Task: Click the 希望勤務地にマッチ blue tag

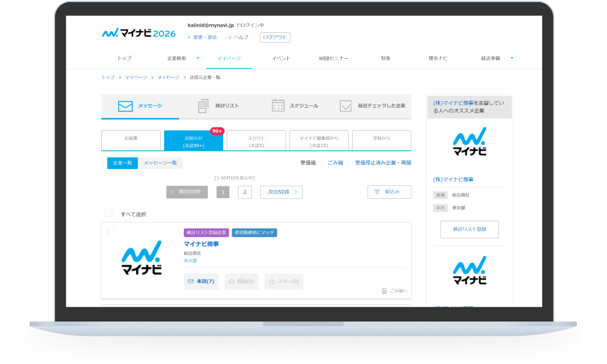Action: (x=254, y=233)
